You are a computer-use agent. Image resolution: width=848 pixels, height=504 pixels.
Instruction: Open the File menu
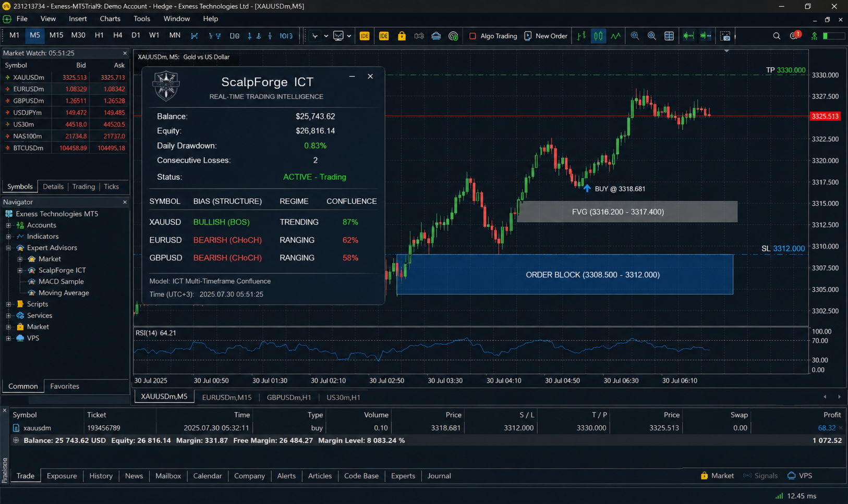pos(22,19)
